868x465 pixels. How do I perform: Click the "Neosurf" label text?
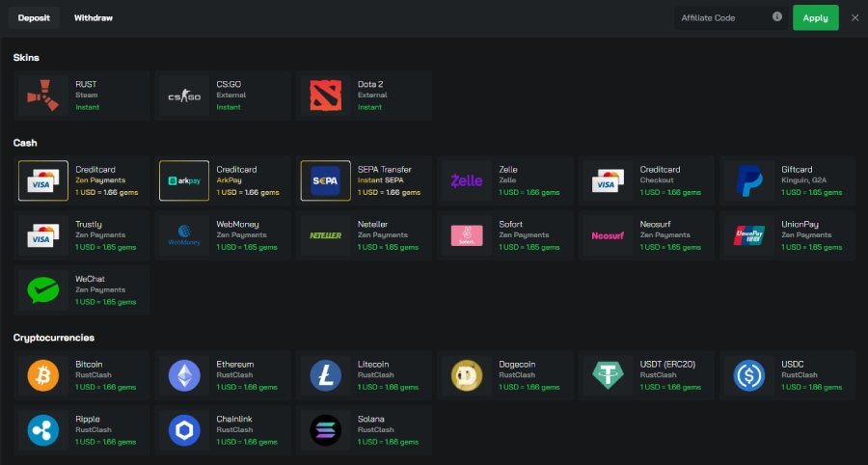[x=656, y=224]
